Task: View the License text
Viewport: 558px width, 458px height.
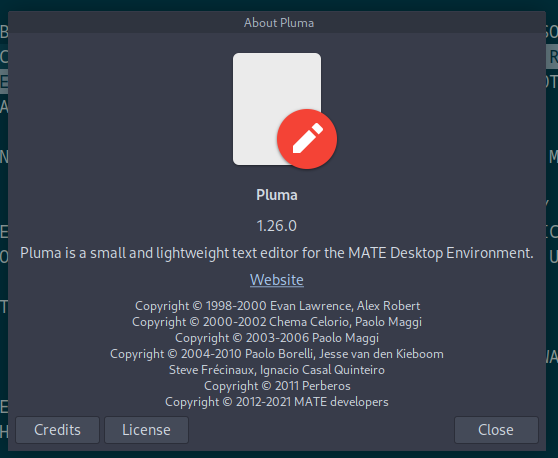Action: 146,430
